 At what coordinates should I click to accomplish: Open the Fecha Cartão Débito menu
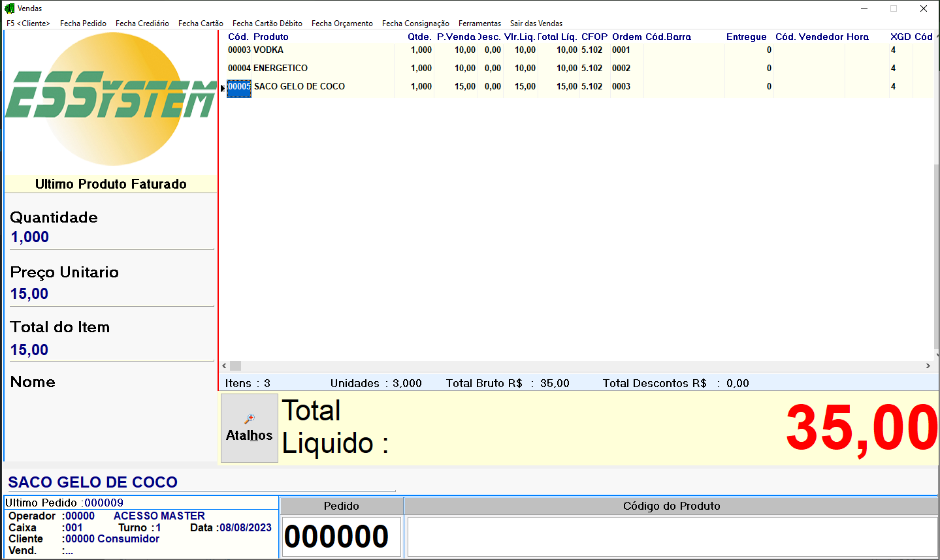(267, 23)
